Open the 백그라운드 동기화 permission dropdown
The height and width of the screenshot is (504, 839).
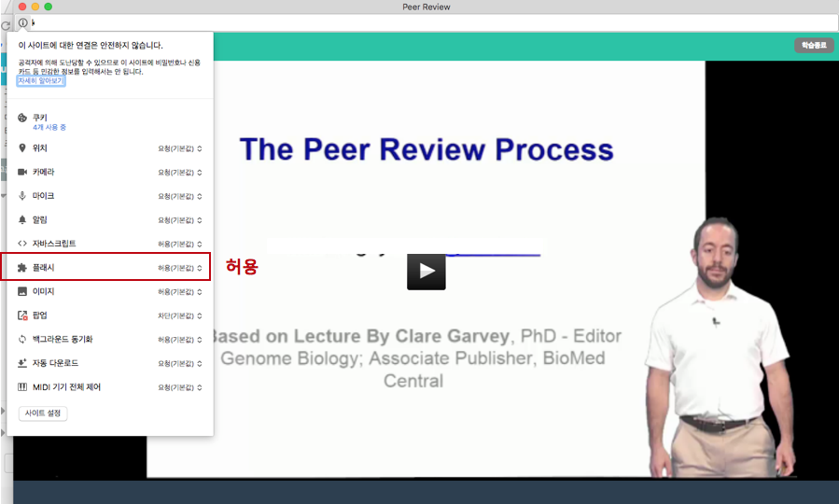(x=180, y=340)
